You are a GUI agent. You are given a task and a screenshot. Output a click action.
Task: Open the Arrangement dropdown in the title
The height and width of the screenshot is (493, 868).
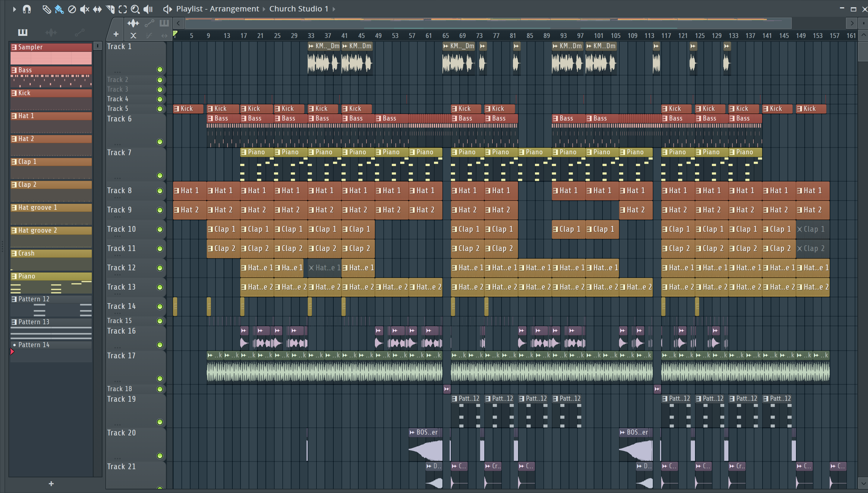click(x=234, y=9)
